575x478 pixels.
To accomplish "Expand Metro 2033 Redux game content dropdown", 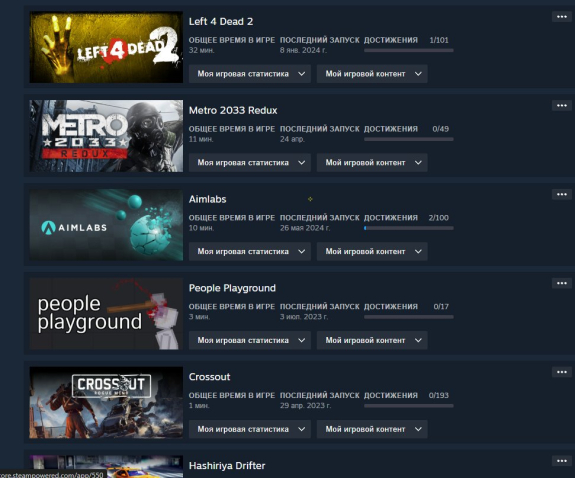I will pos(372,163).
